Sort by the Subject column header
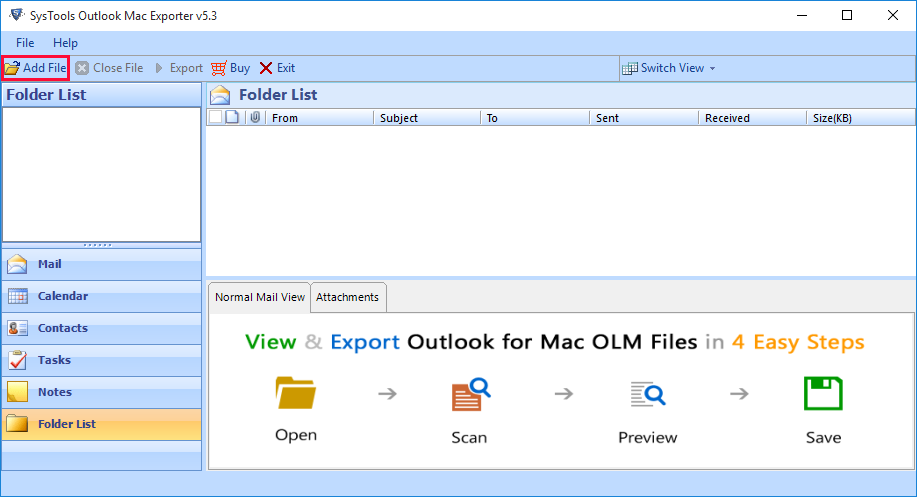 426,118
